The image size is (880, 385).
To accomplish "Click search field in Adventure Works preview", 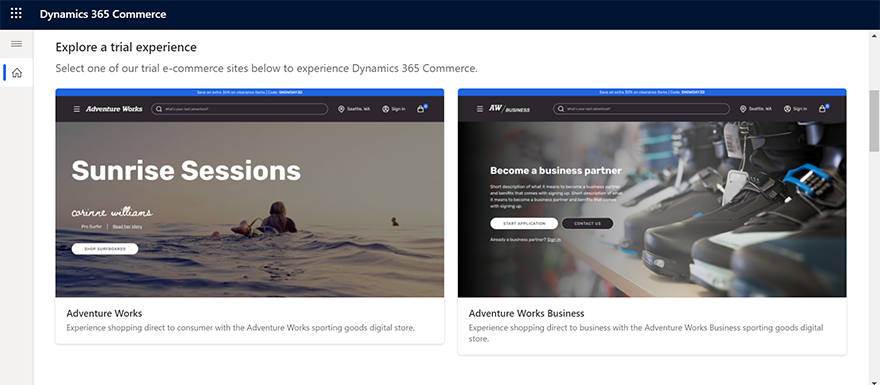I will [240, 109].
